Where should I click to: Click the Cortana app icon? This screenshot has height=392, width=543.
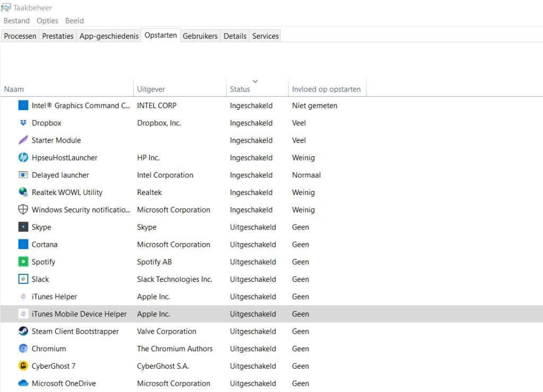[x=23, y=244]
